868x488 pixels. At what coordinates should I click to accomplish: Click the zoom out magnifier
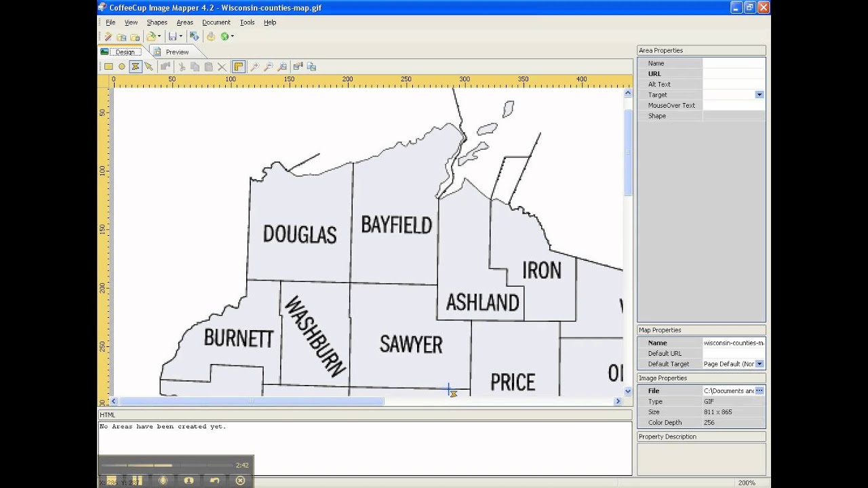(269, 66)
